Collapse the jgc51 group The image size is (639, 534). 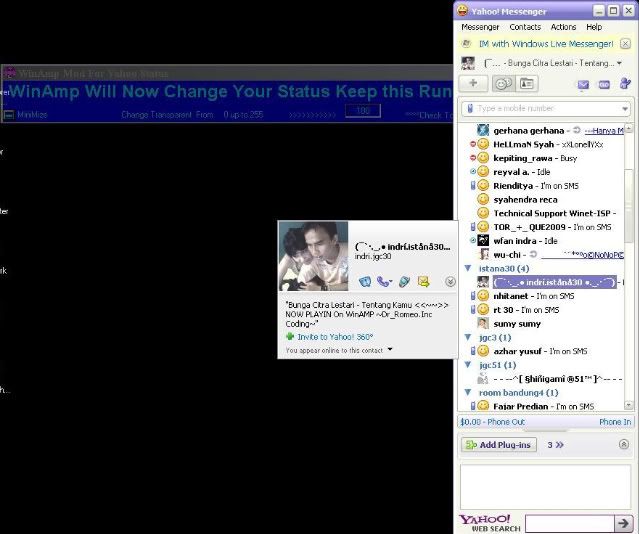click(468, 364)
